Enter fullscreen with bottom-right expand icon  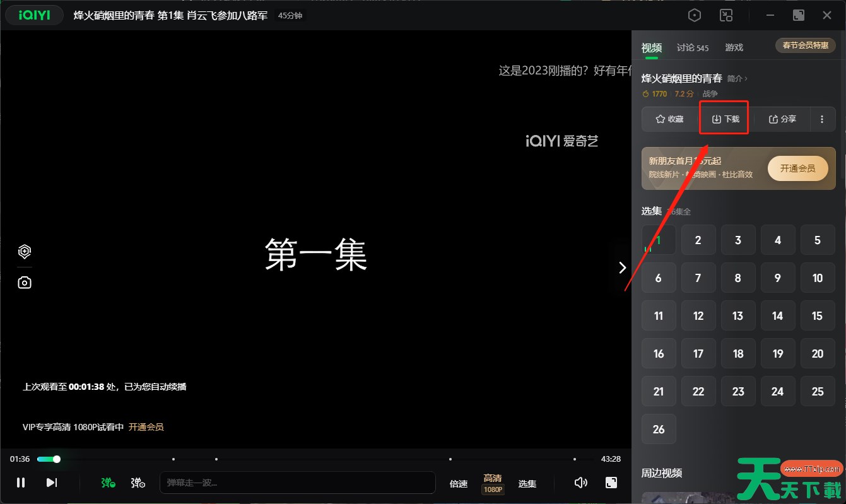tap(611, 483)
